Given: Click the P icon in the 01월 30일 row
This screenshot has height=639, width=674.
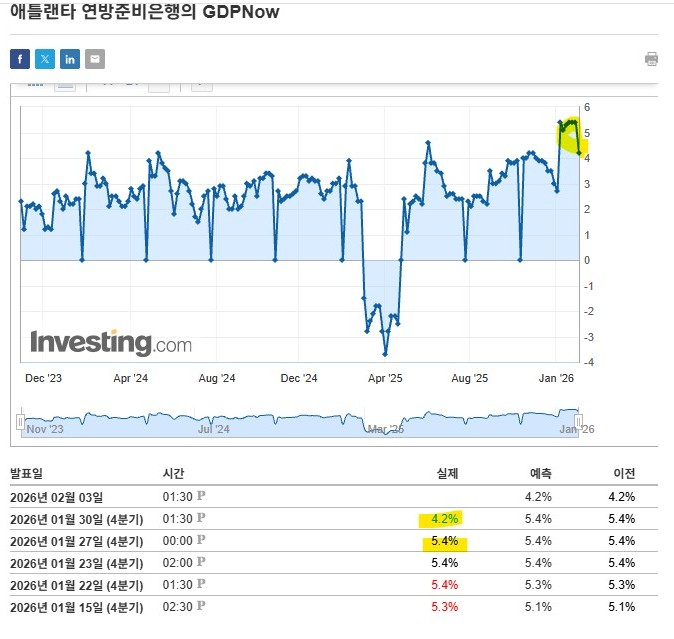Looking at the screenshot, I should 201,518.
